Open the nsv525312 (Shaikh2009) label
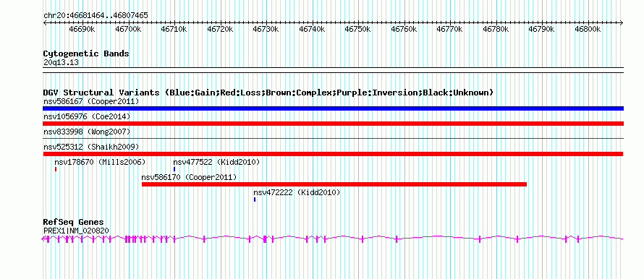Image resolution: width=644 pixels, height=279 pixels. tap(91, 147)
